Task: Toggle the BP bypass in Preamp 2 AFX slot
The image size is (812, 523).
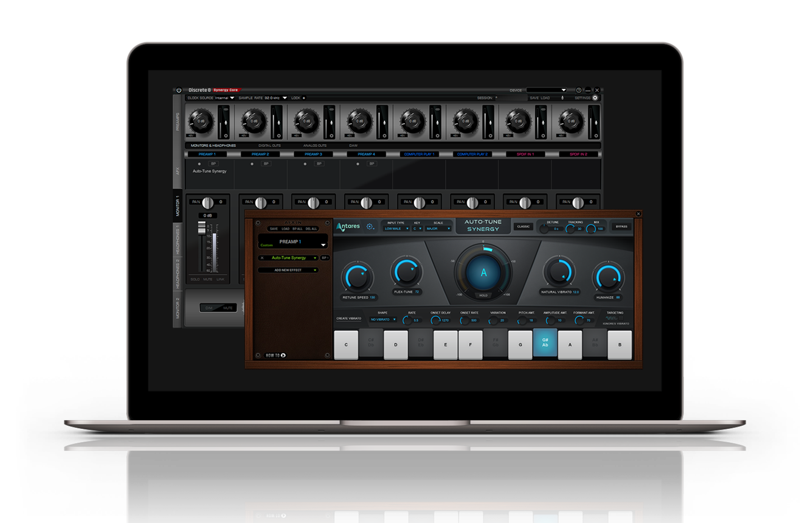Action: pos(266,164)
